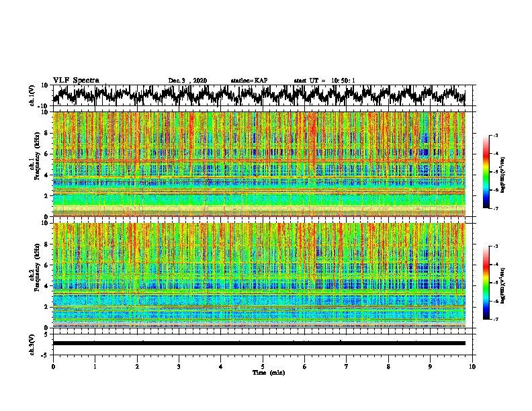532x411 pixels.
Task: Click the time axis tick label "1"
Action: coord(95,367)
